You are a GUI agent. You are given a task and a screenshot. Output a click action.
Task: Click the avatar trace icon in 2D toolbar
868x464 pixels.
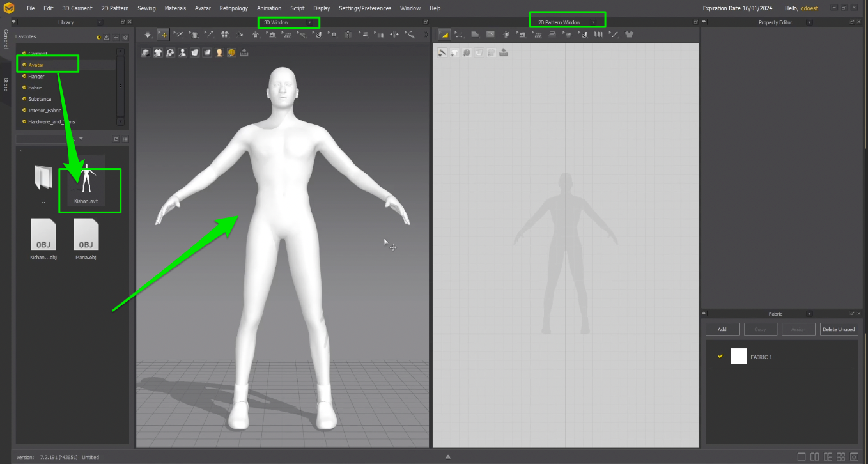506,35
